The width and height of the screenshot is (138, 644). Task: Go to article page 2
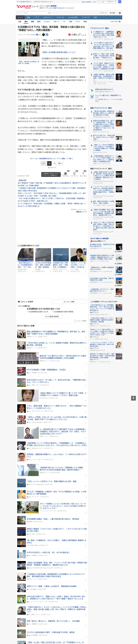tap(55, 163)
